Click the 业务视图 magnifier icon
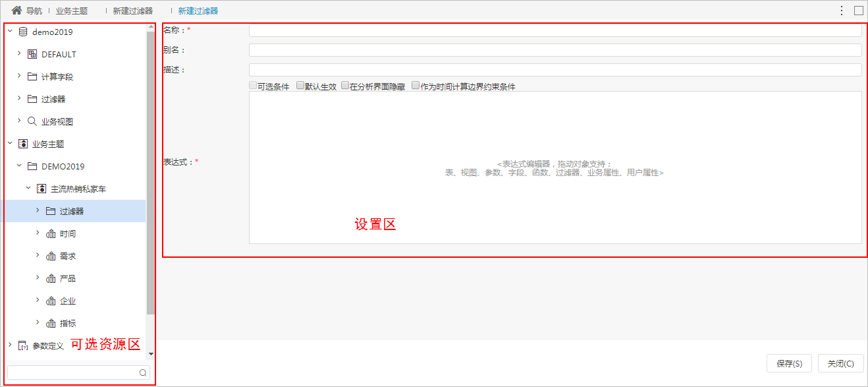868x387 pixels. [x=32, y=121]
